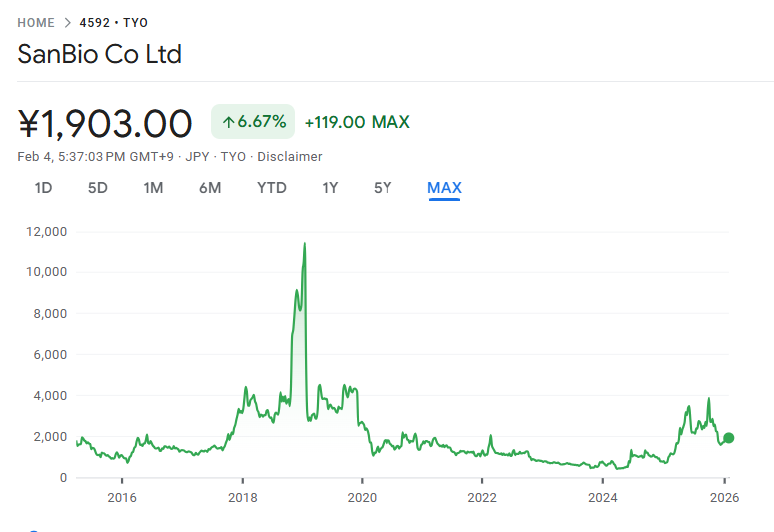Switch chart to YTD
Image resolution: width=774 pixels, height=532 pixels.
(x=271, y=188)
